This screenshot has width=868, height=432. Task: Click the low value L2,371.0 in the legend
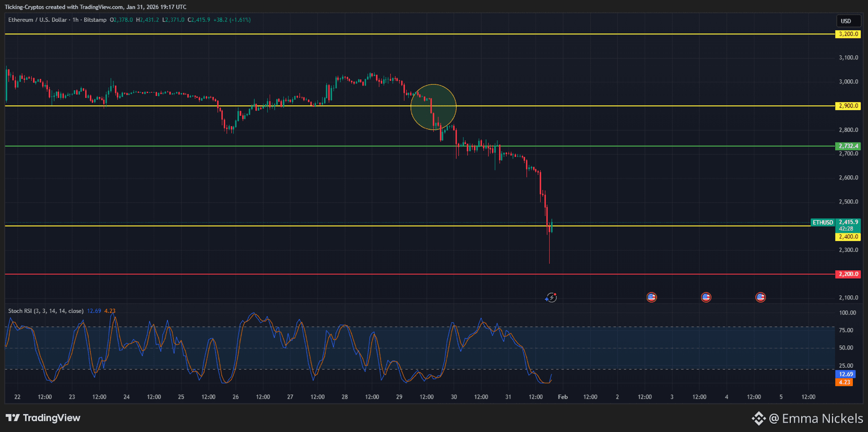(173, 20)
